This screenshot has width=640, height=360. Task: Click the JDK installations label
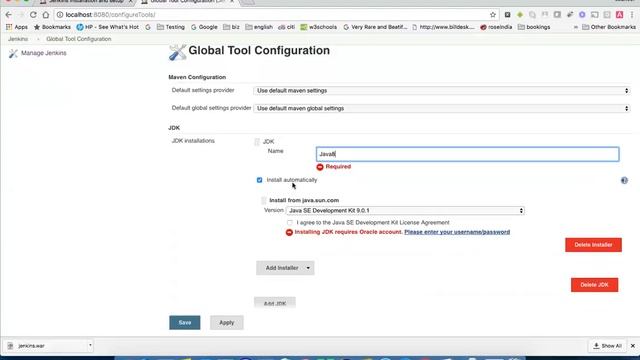pos(193,141)
